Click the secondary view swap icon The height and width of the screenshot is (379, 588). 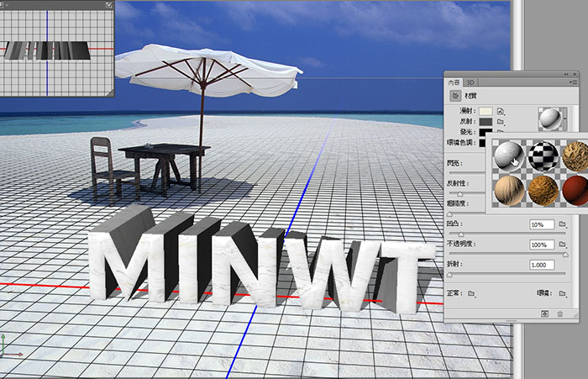[109, 5]
